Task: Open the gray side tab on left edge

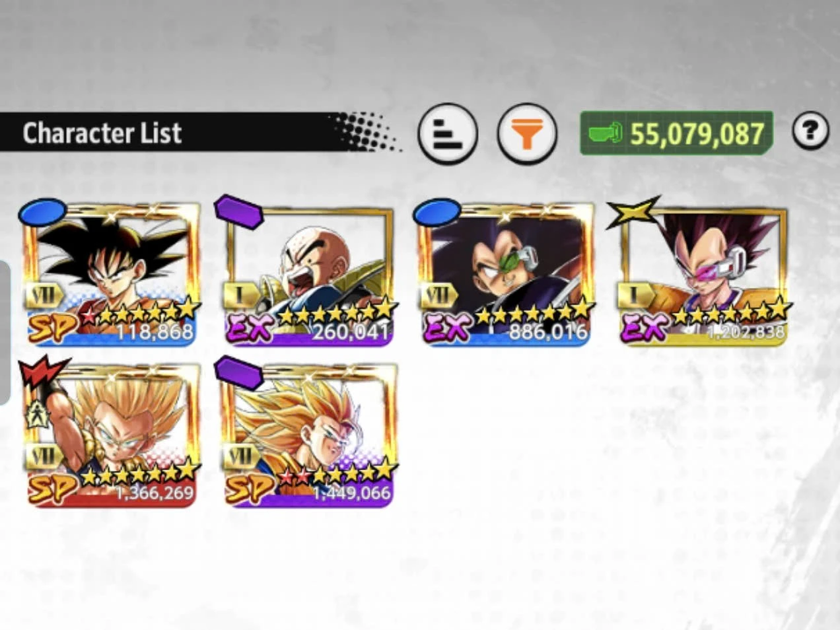Action: [5, 333]
